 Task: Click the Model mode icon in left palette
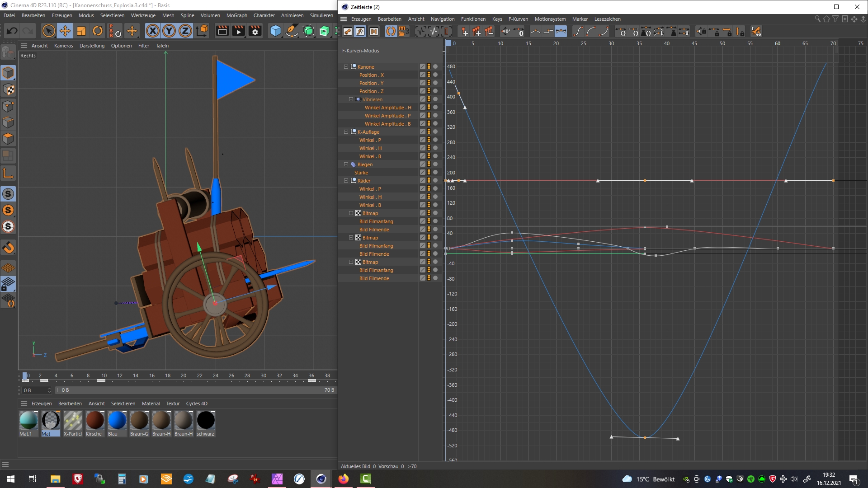[8, 73]
